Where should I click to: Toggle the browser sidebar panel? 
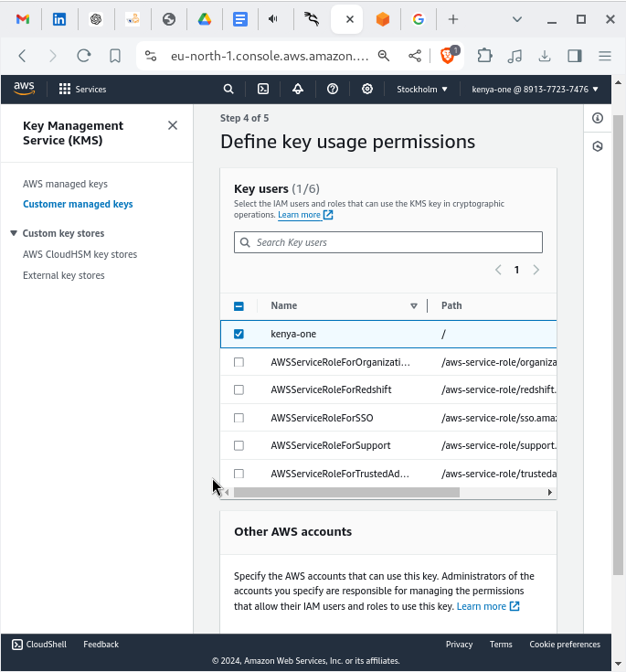click(x=575, y=56)
